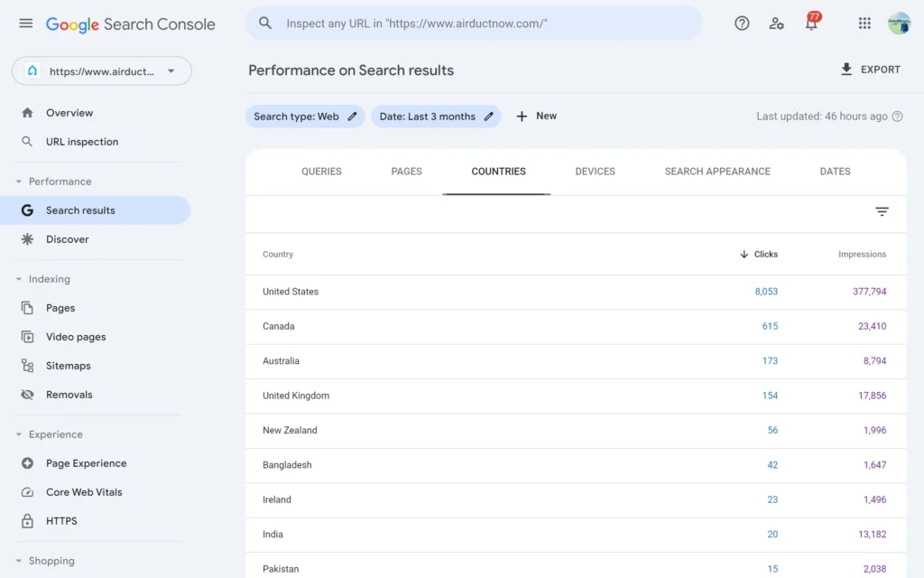
Task: Add a New filter
Action: click(x=536, y=117)
